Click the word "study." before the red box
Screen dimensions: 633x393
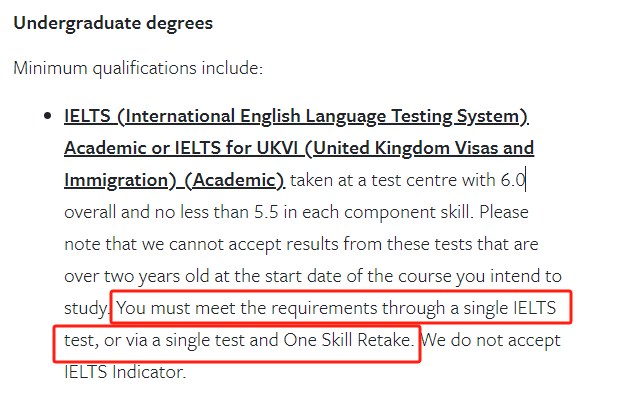[86, 309]
